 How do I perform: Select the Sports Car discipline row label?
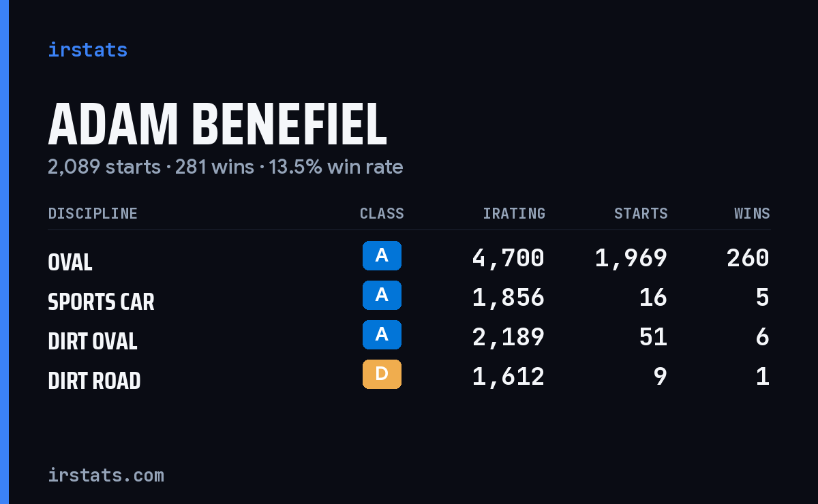101,302
